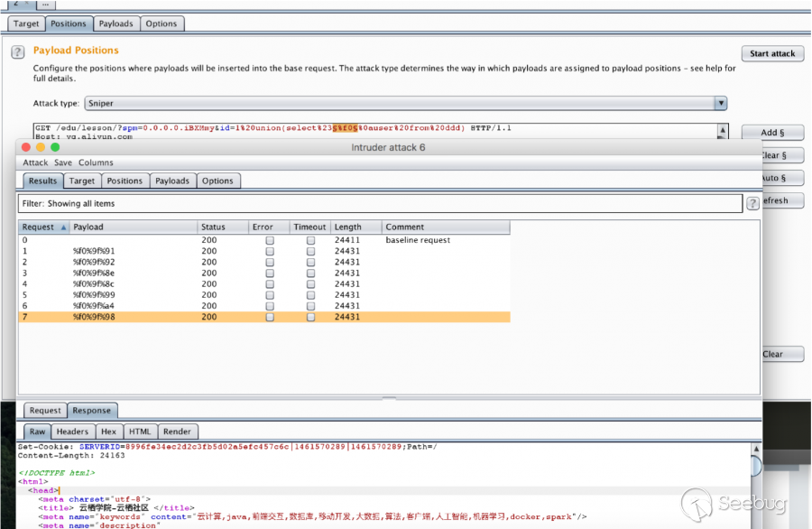Click the yellow minimize dot of Intruder attack window
This screenshot has width=812, height=529.
tap(40, 147)
